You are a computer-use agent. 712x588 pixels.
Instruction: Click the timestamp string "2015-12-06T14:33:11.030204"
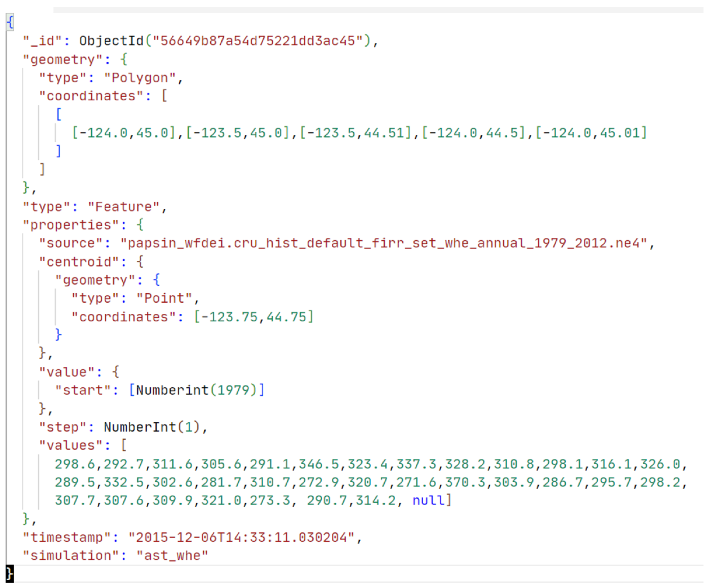click(x=241, y=538)
